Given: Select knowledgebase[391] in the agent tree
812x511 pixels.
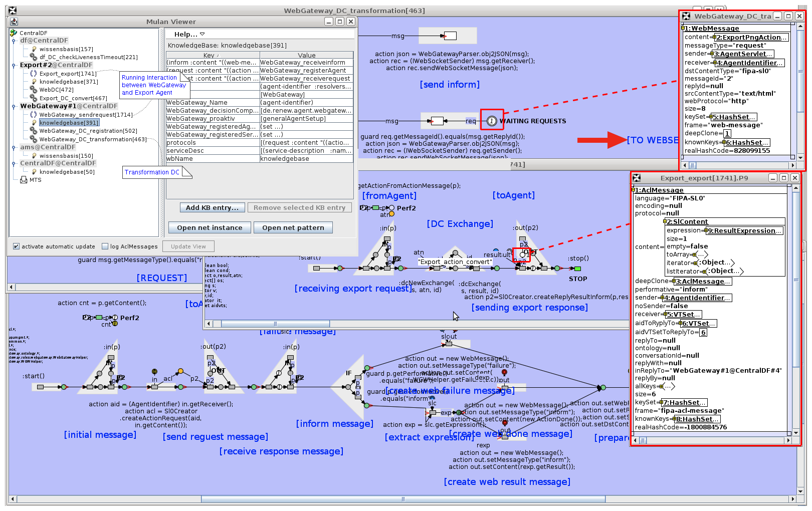Looking at the screenshot, I should click(69, 123).
